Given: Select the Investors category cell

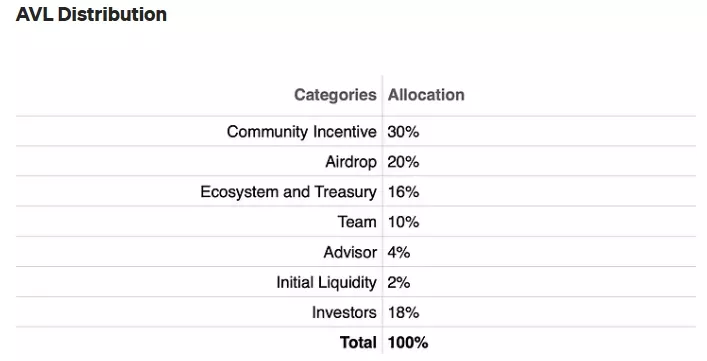Looking at the screenshot, I should pos(344,312).
